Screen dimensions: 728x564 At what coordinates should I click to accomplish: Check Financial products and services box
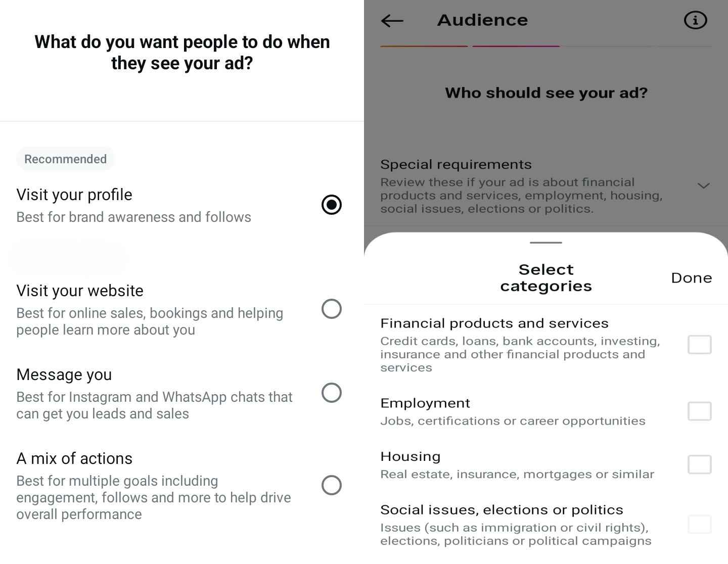coord(699,345)
